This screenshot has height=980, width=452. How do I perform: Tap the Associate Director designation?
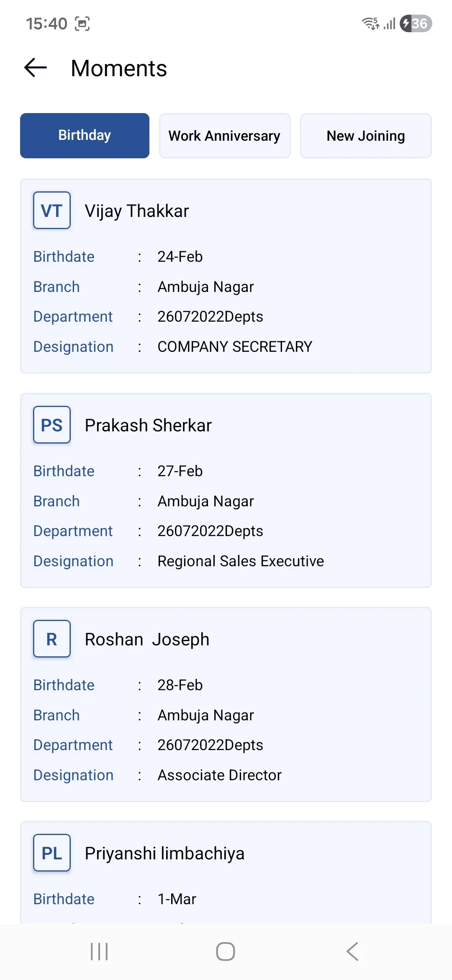coord(219,775)
